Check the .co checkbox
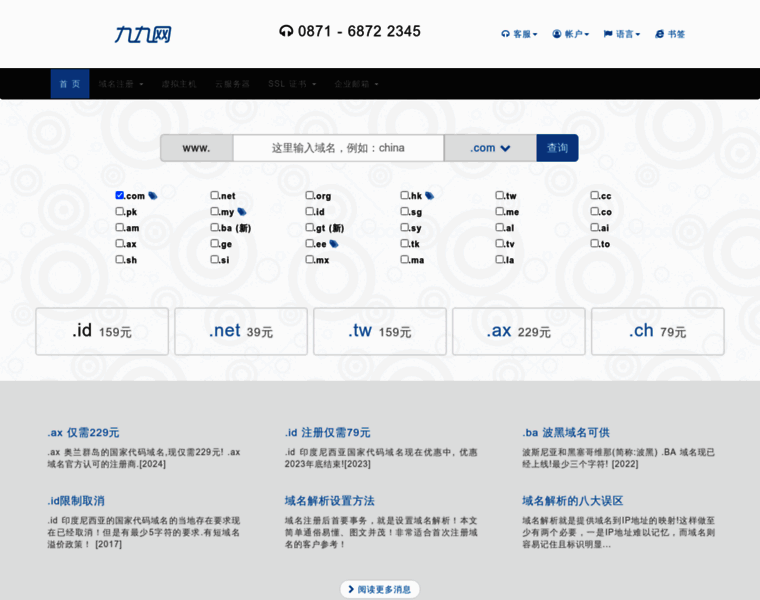The image size is (760, 600). 595,211
